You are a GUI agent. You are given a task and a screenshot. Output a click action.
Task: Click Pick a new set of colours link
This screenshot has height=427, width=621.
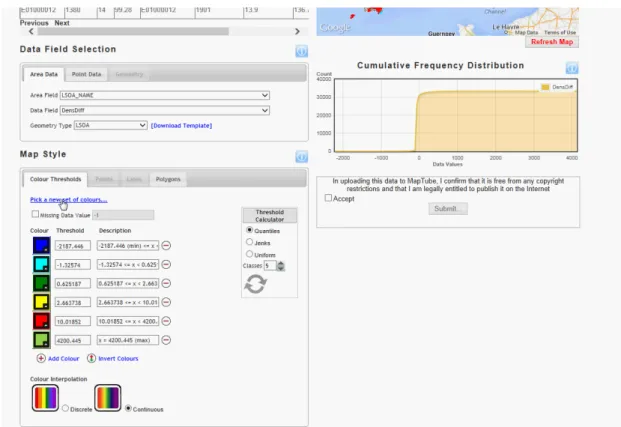pyautogui.click(x=69, y=200)
